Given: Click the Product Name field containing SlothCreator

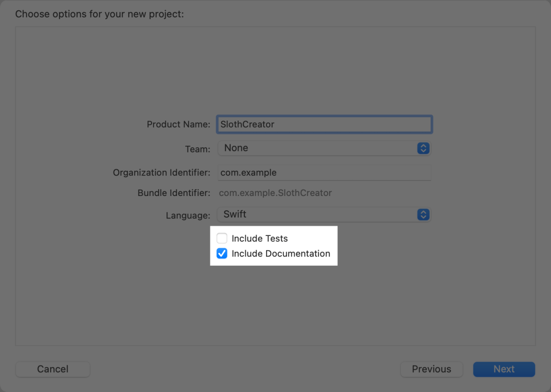Looking at the screenshot, I should [x=324, y=124].
